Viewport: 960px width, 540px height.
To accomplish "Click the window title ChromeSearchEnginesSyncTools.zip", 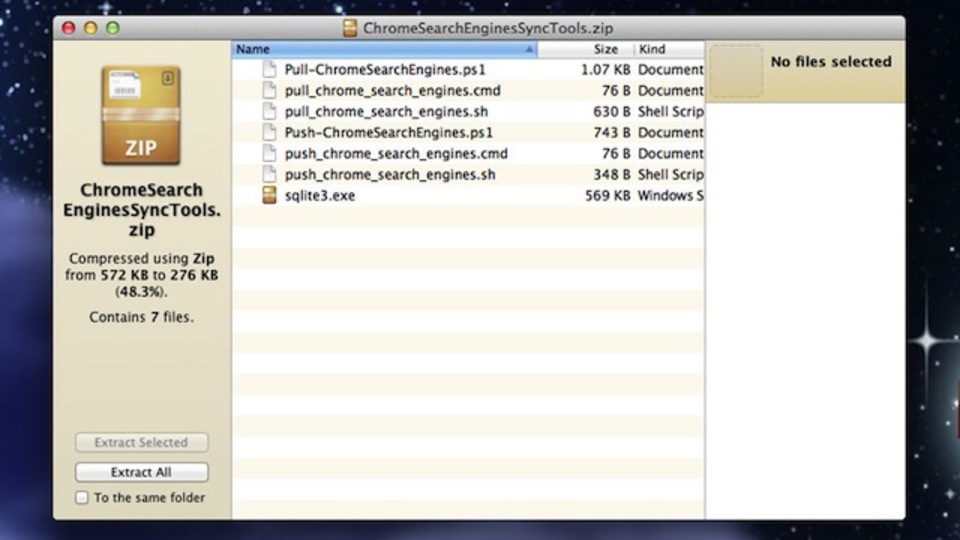I will [x=488, y=28].
